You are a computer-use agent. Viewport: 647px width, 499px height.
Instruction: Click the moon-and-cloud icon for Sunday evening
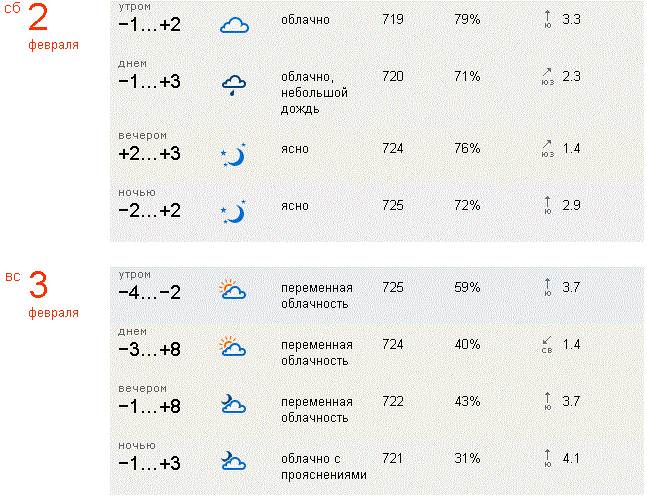[233, 403]
